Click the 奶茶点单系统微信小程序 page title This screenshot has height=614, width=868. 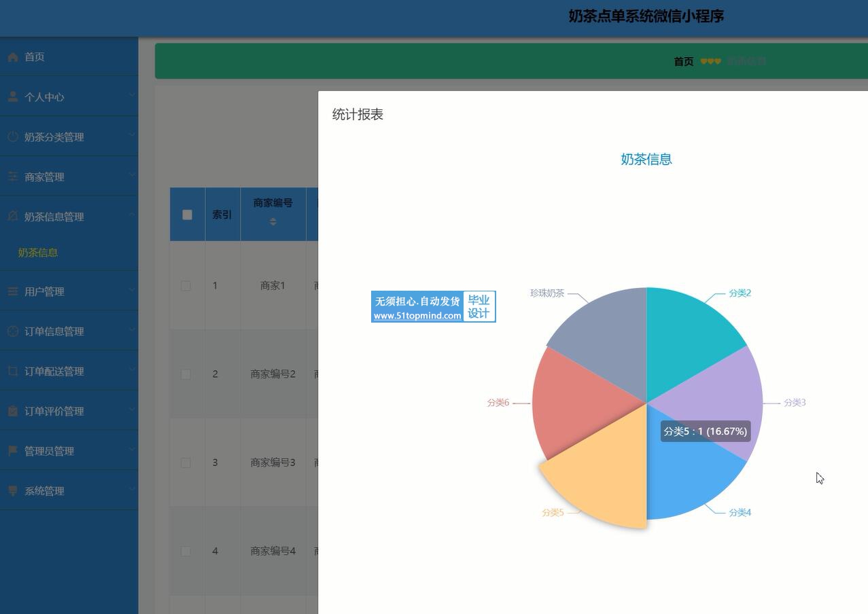(x=646, y=16)
